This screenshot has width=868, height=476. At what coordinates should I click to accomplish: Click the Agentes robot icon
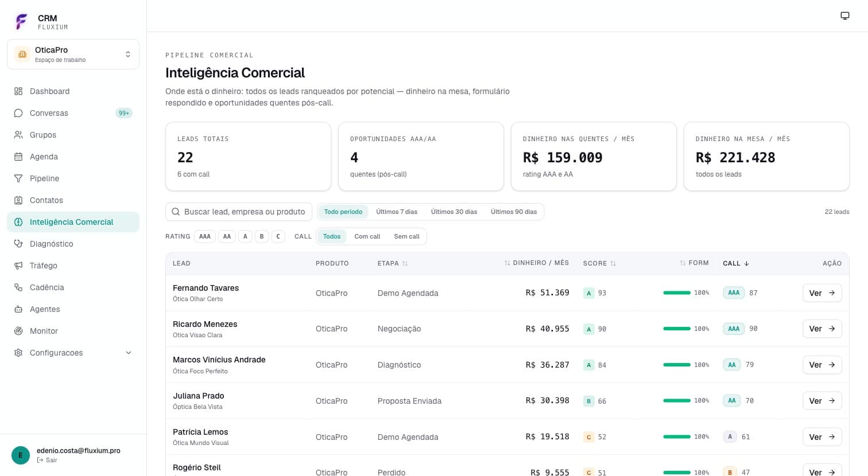click(18, 309)
